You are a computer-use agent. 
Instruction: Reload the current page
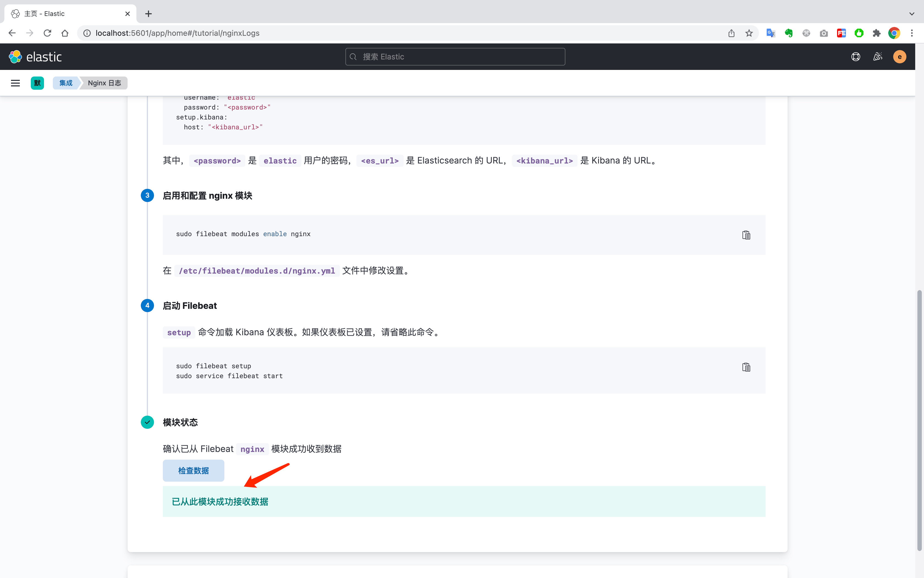click(47, 33)
